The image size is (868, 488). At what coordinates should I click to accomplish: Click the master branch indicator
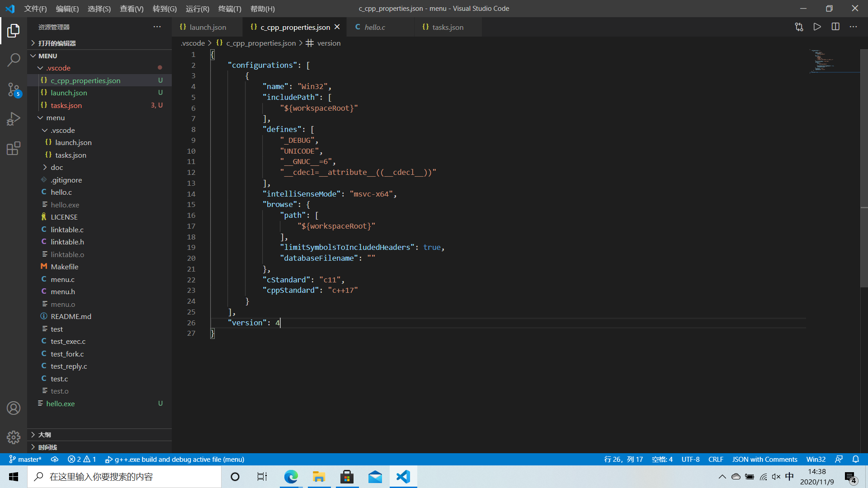(25, 459)
